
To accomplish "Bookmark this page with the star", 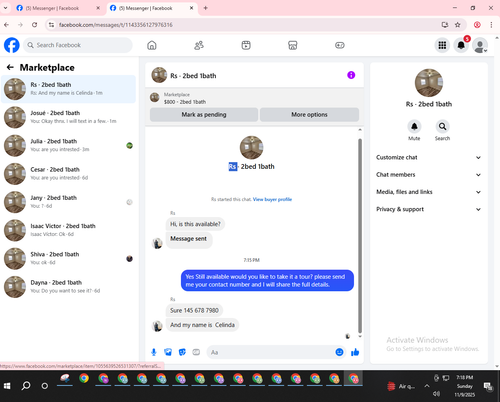I will tap(458, 25).
